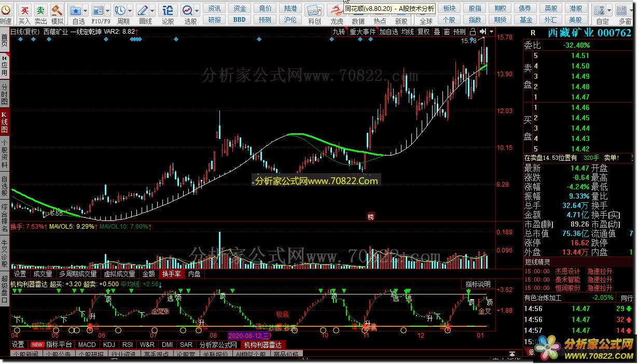The width and height of the screenshot is (638, 364).
Task: Click the 美股 US stocks button
Action: [x=576, y=20]
